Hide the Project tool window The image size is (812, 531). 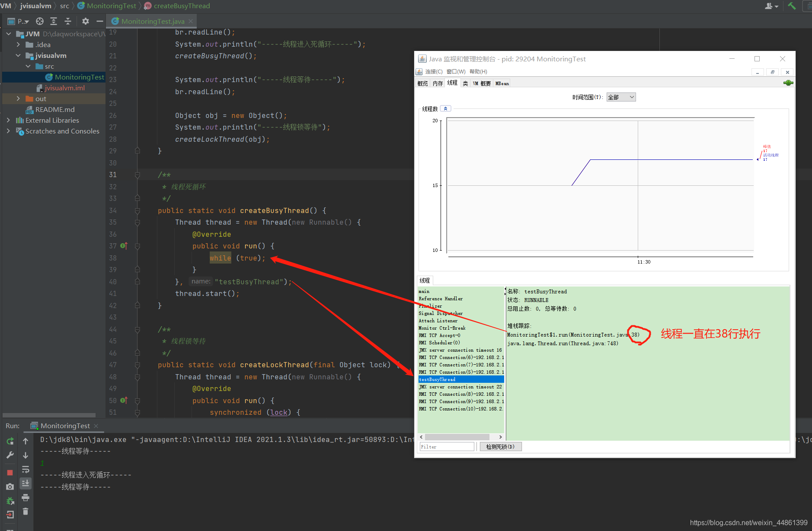click(x=100, y=21)
